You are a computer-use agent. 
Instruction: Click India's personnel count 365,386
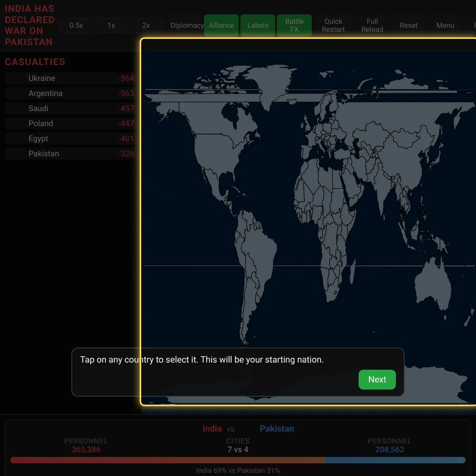pyautogui.click(x=86, y=449)
